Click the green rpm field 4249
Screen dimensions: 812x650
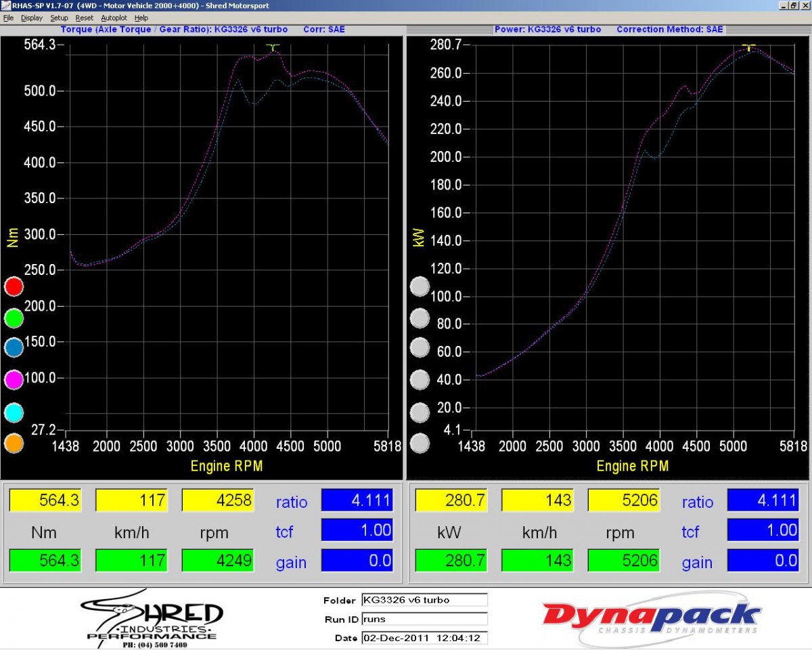click(218, 561)
